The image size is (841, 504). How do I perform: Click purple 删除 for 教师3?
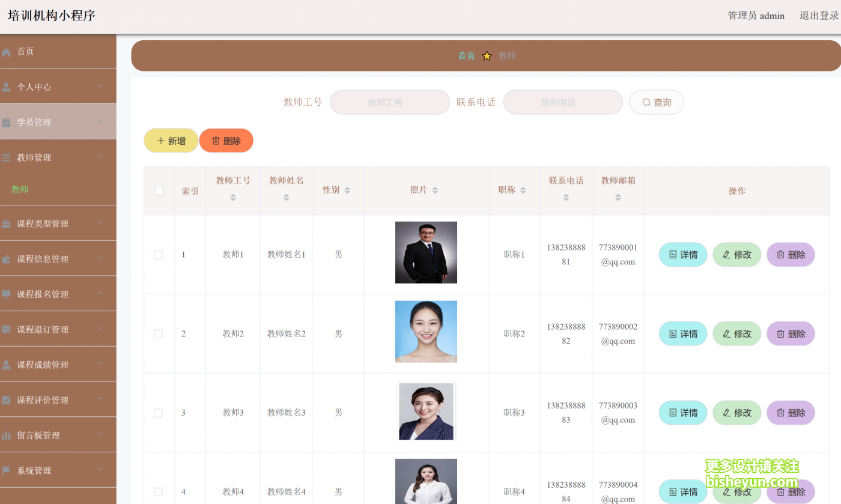pos(791,413)
